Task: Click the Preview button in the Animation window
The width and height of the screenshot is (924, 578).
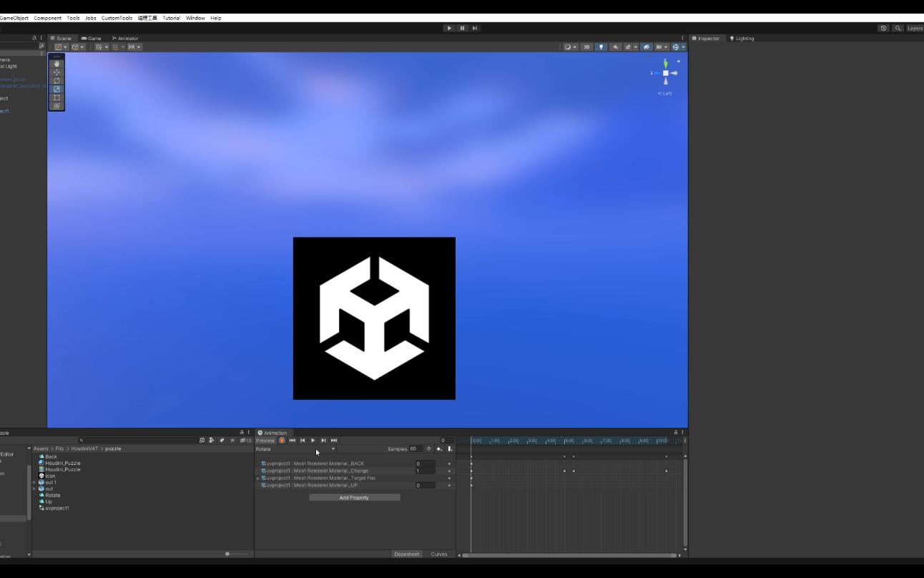Action: (265, 440)
